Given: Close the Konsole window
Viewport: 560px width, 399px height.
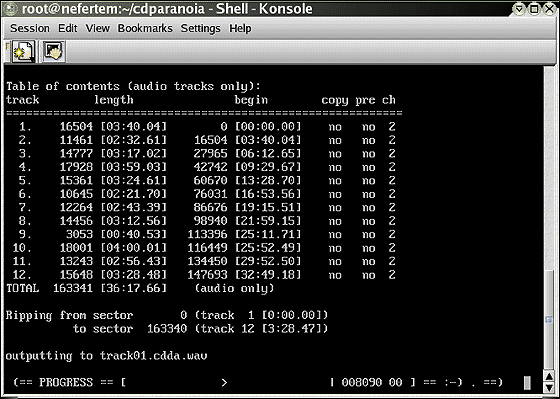Looking at the screenshot, I should [550, 9].
